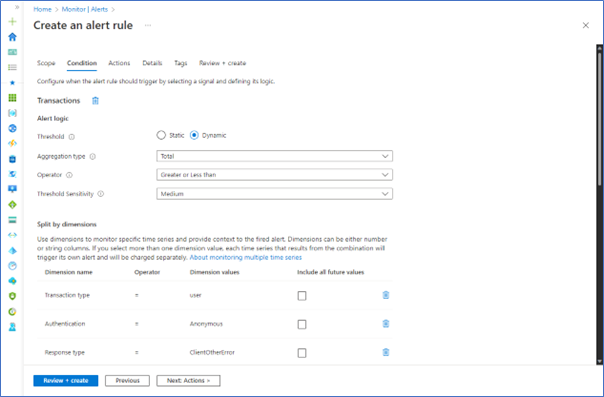Open the Operator dropdown showing Greater or Less than
The image size is (604, 397).
pyautogui.click(x=275, y=174)
